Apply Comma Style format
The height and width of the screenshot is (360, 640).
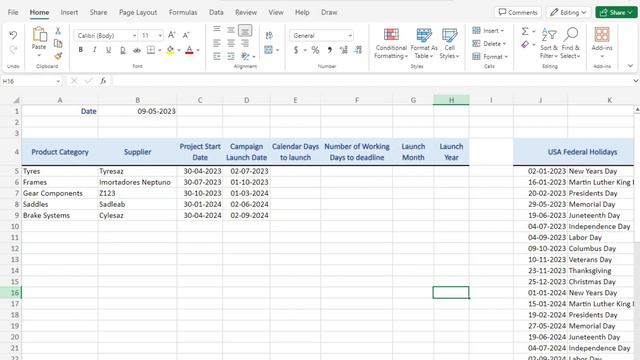point(329,50)
